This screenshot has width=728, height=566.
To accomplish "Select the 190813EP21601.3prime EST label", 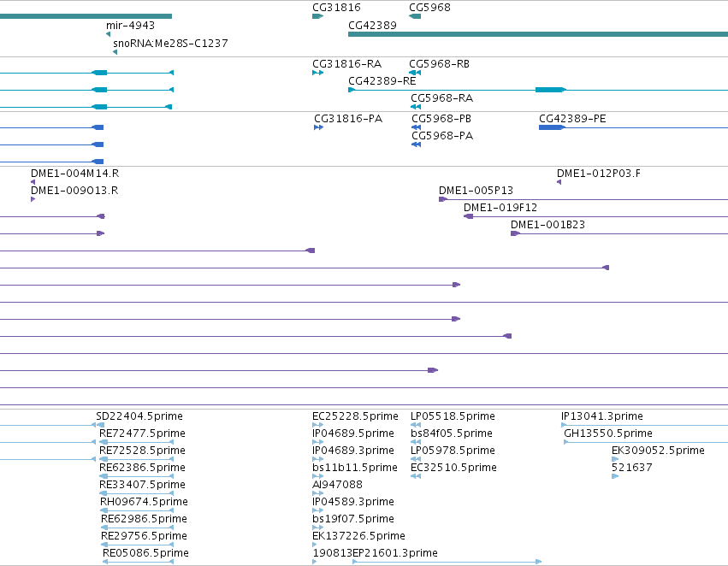I will [x=376, y=553].
